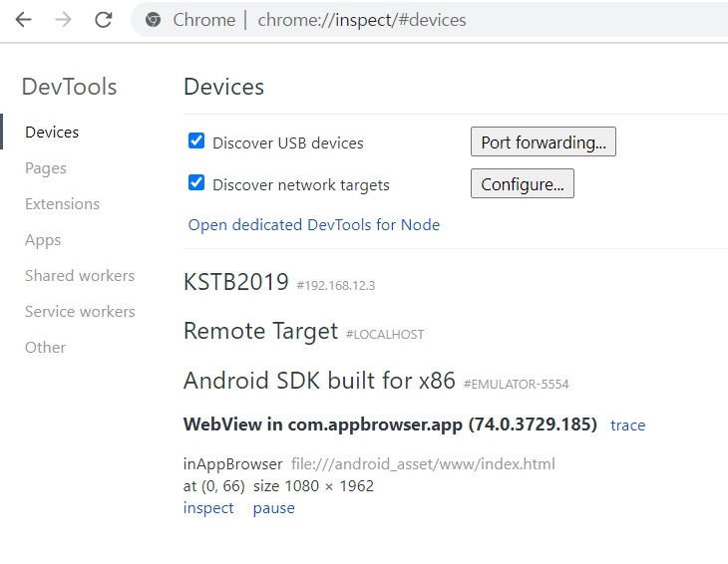The width and height of the screenshot is (728, 564).
Task: Uncheck Discover USB devices
Action: coord(196,141)
